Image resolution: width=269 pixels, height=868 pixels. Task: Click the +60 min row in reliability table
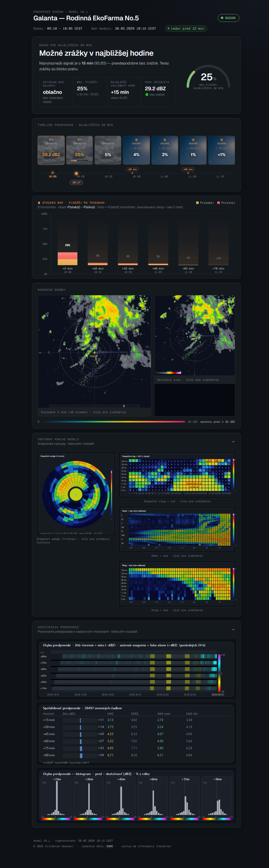tap(136, 741)
